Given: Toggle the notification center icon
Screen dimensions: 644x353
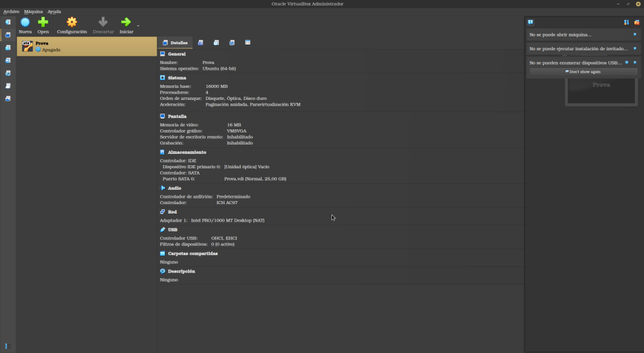Looking at the screenshot, I should [x=531, y=22].
